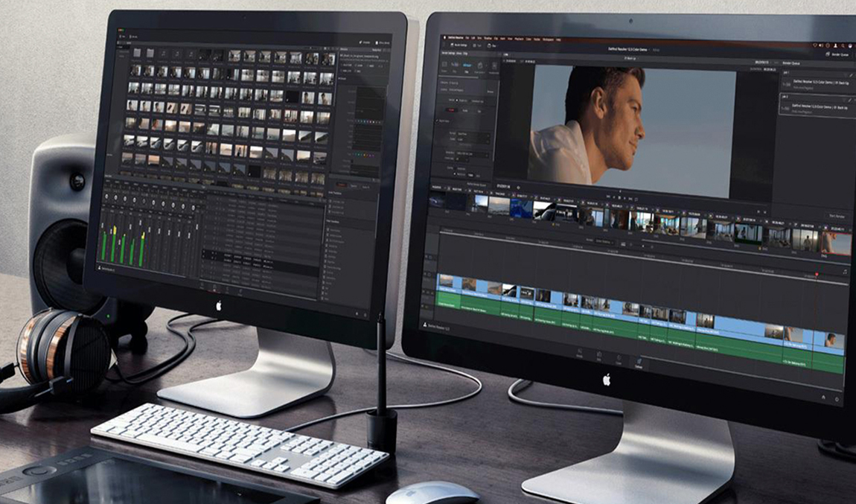Image resolution: width=856 pixels, height=504 pixels.
Task: Select the first blue video clip in timeline
Action: click(449, 282)
